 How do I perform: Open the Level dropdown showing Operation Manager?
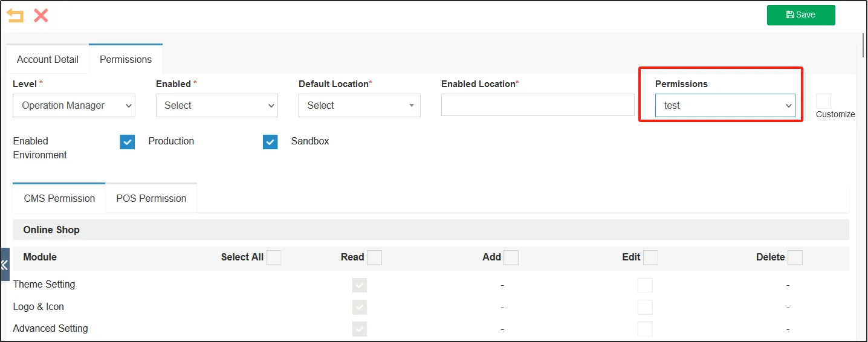(x=74, y=105)
